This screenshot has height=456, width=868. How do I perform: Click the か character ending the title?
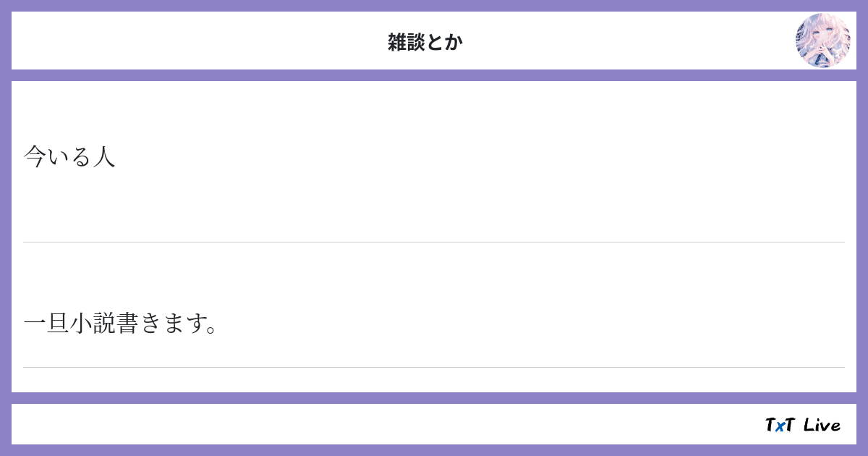click(x=454, y=42)
